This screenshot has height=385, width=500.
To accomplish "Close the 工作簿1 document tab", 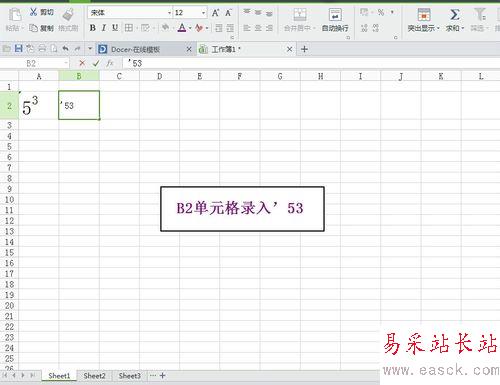I will (x=290, y=49).
